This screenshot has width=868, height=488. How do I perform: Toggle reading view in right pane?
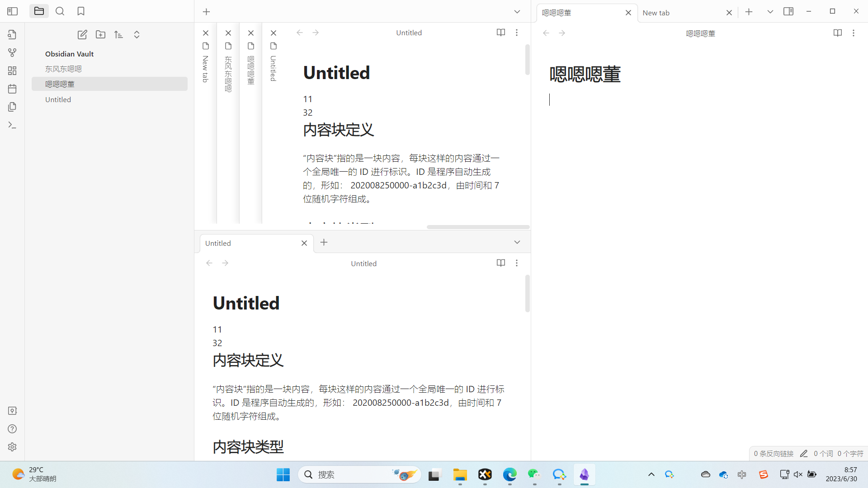[837, 33]
